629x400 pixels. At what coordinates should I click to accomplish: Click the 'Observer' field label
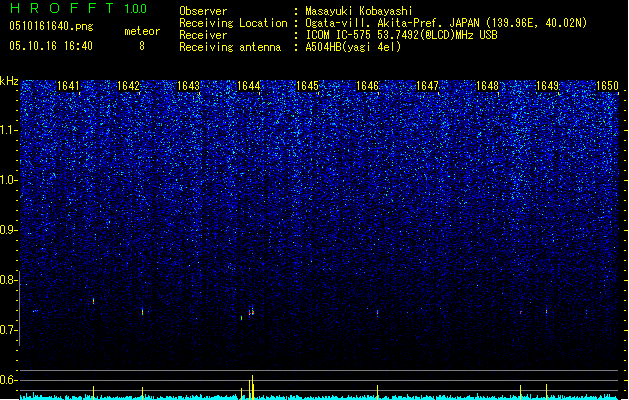(203, 11)
